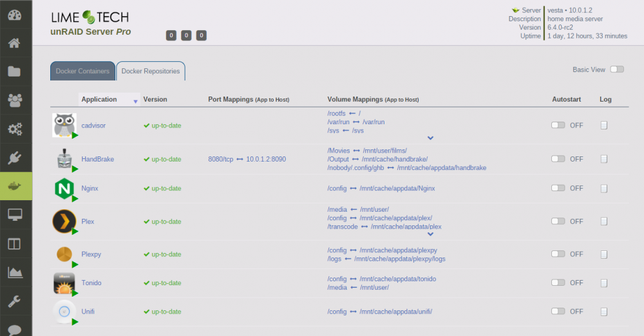The image size is (644, 336).
Task: Open the Unifi log icon
Action: coord(604,312)
